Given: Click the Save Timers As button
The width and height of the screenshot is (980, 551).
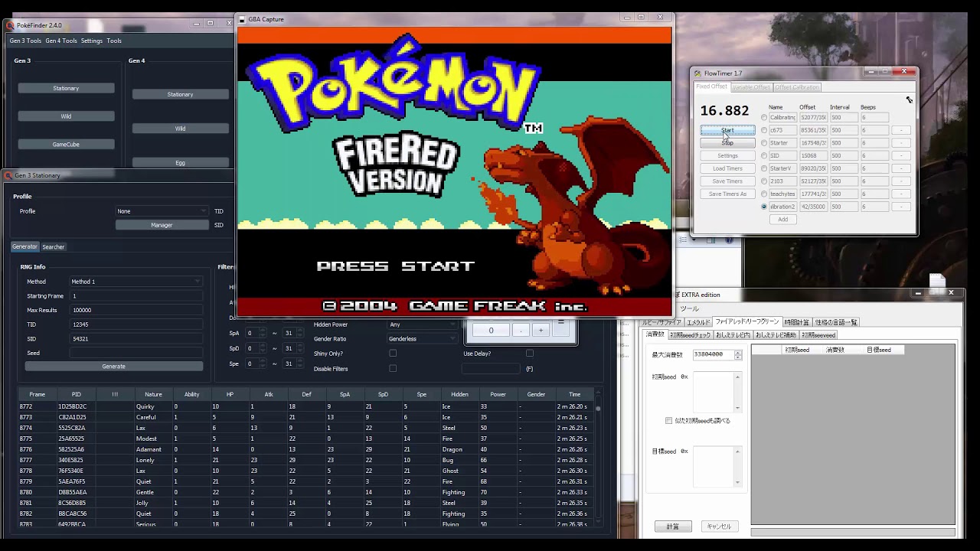Looking at the screenshot, I should pyautogui.click(x=727, y=194).
